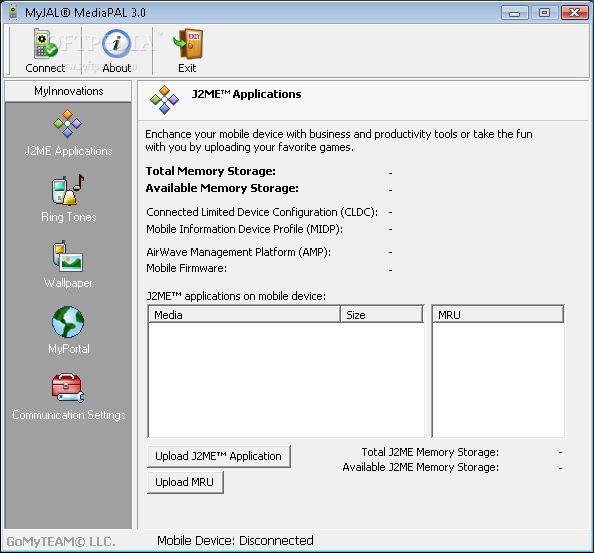
Task: Open Communication Settings toolbox icon
Action: coord(68,388)
